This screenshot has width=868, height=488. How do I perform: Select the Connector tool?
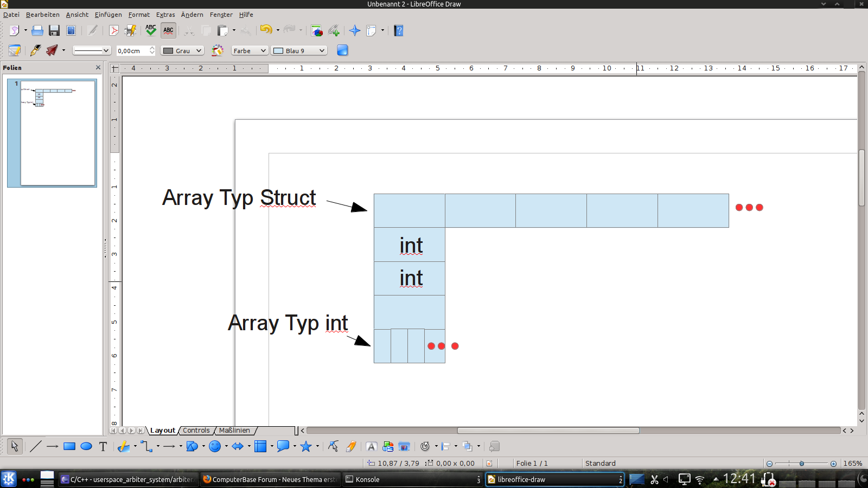146,446
